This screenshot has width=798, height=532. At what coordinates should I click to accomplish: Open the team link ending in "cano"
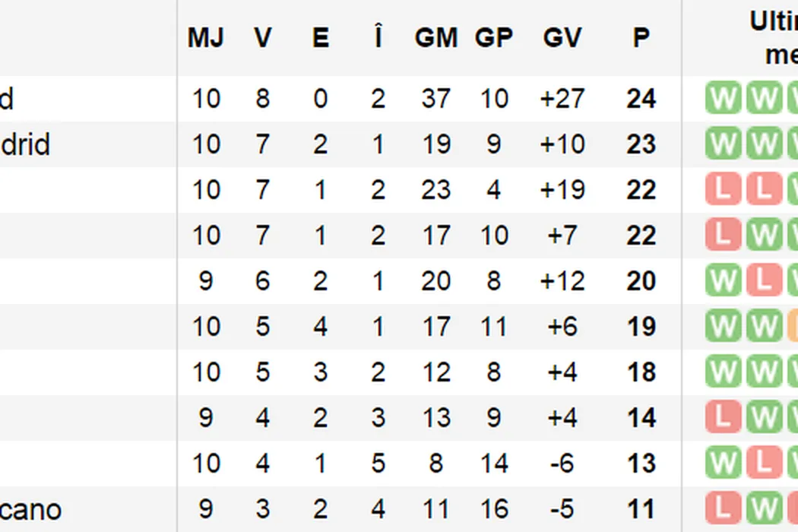30,509
